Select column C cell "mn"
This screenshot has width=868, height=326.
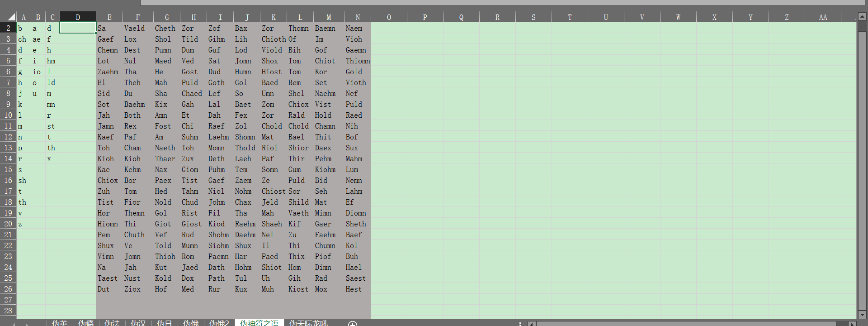(52, 104)
